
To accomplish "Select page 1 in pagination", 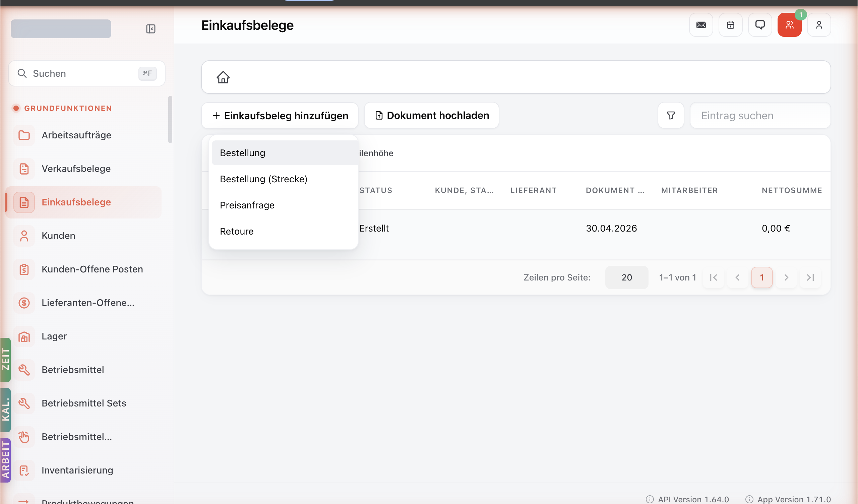I will coord(762,277).
